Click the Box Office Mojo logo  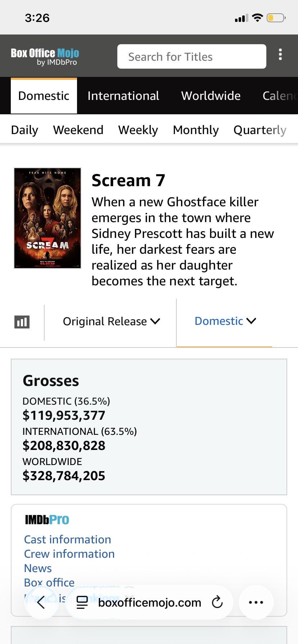(x=45, y=56)
